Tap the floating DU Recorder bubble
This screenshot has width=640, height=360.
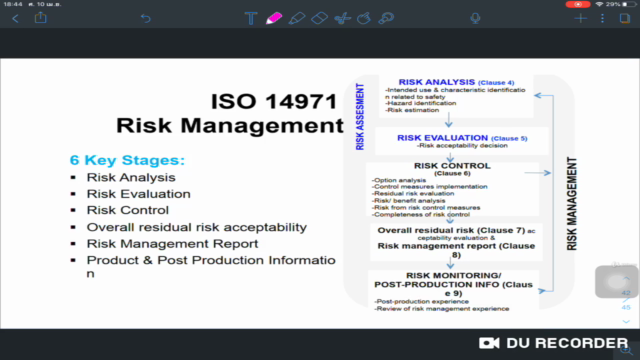click(616, 282)
